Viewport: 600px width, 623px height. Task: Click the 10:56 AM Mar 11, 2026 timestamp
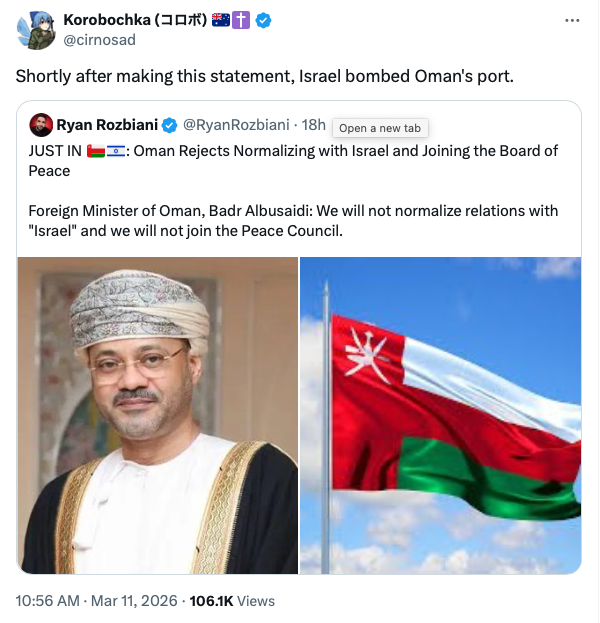coord(96,601)
